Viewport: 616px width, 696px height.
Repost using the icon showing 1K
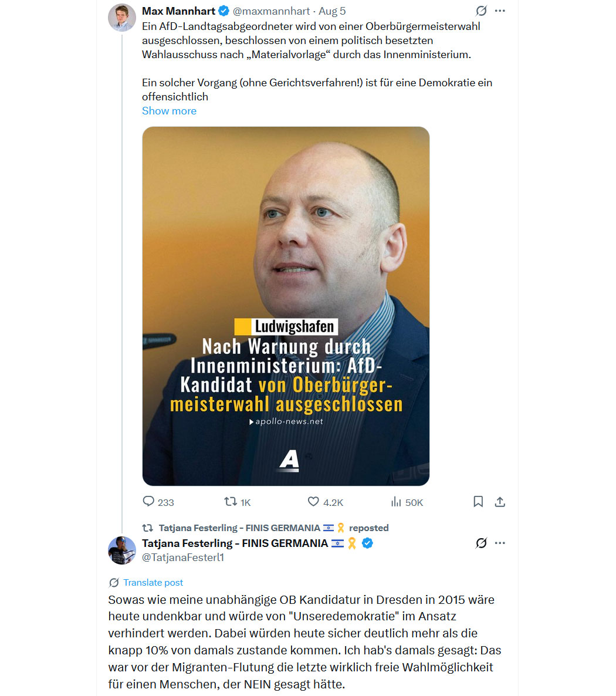tap(231, 502)
